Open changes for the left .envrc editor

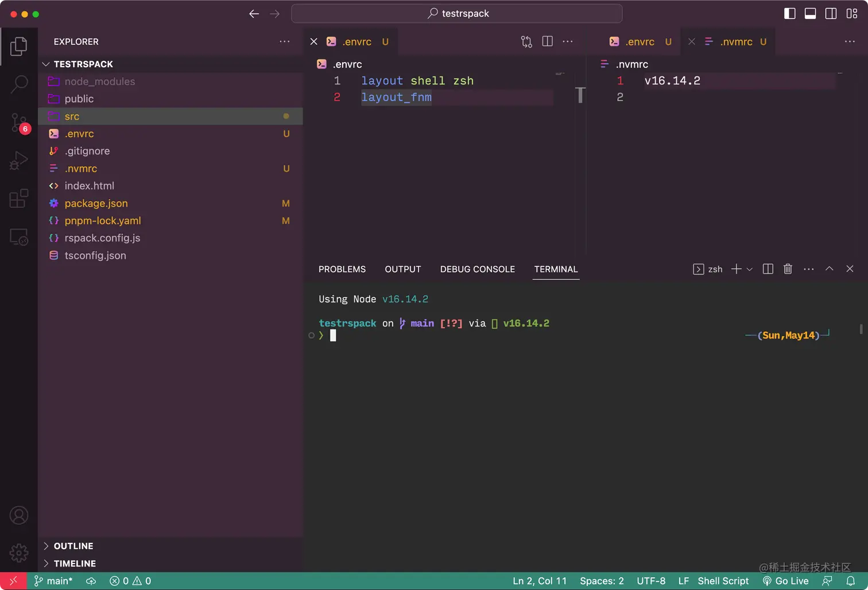(526, 41)
